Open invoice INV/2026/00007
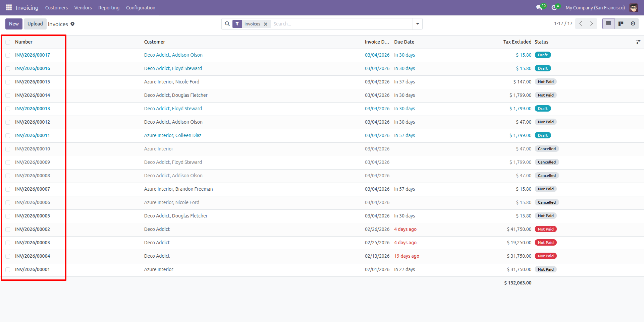Viewport: 644px width, 322px height. coord(33,189)
